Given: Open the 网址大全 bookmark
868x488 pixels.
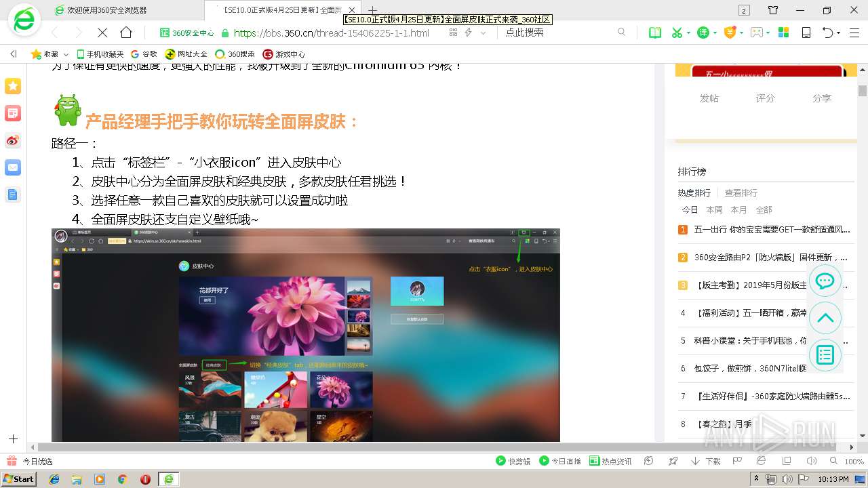Looking at the screenshot, I should 186,54.
